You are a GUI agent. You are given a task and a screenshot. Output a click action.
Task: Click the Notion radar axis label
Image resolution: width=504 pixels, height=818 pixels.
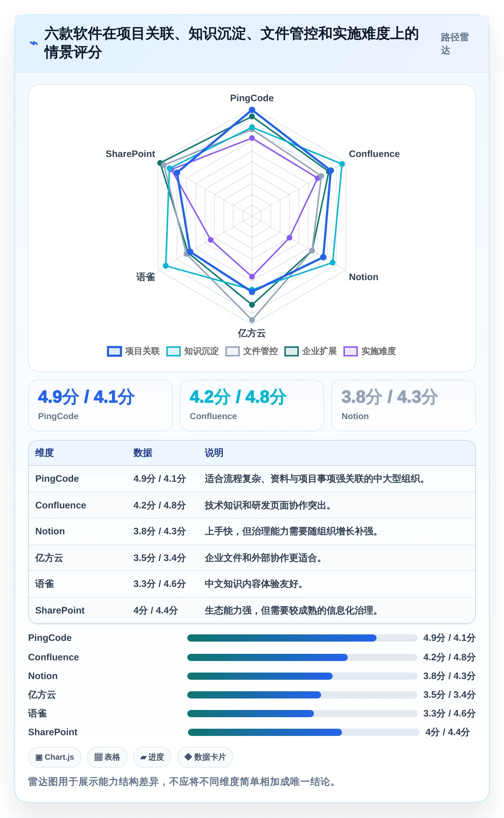pyautogui.click(x=364, y=277)
